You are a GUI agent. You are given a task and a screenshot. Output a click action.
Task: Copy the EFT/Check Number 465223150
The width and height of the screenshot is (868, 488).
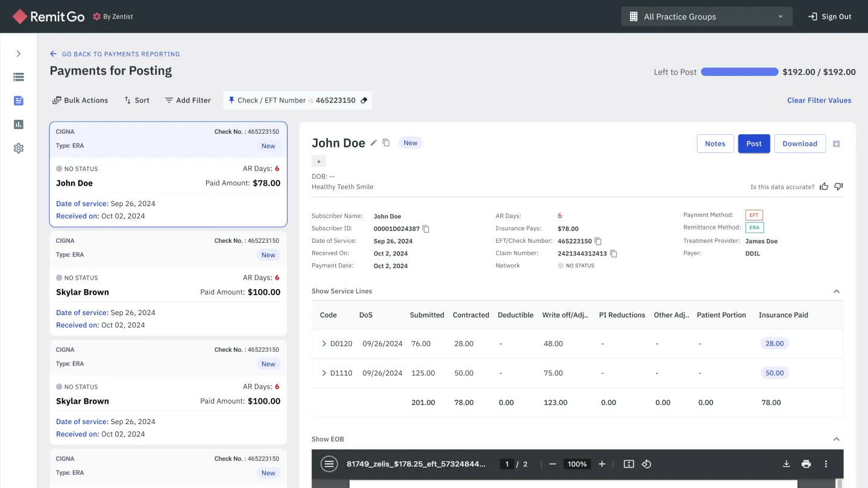click(x=598, y=241)
